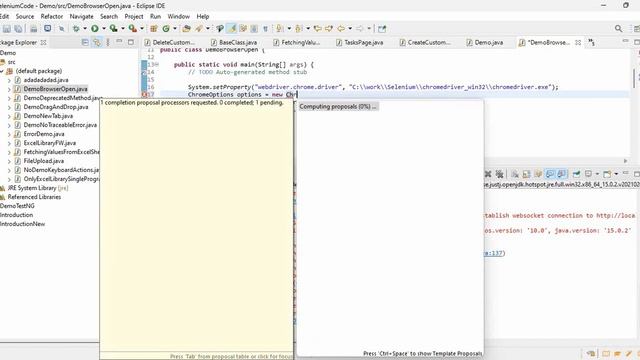Open Coverage button dropdown arrow
640x360 pixels.
pyautogui.click(x=122, y=29)
